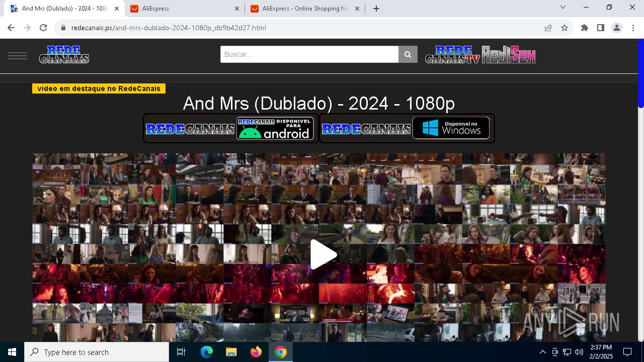This screenshot has height=362, width=644.
Task: Open File Explorer from taskbar
Action: tap(231, 352)
